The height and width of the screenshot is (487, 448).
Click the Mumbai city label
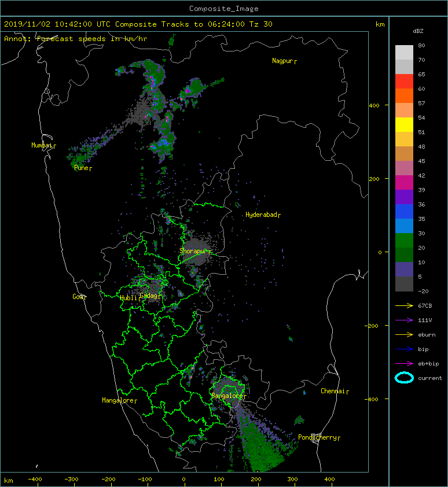point(41,145)
